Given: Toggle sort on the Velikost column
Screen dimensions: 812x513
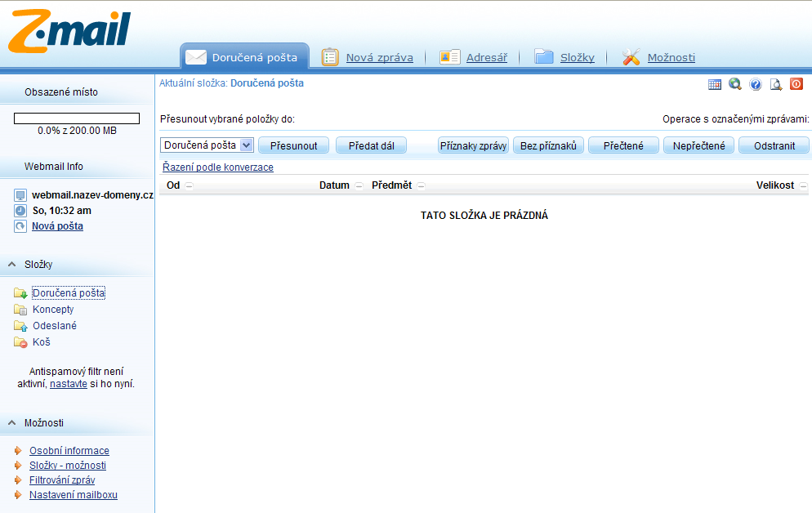Looking at the screenshot, I should pos(803,186).
